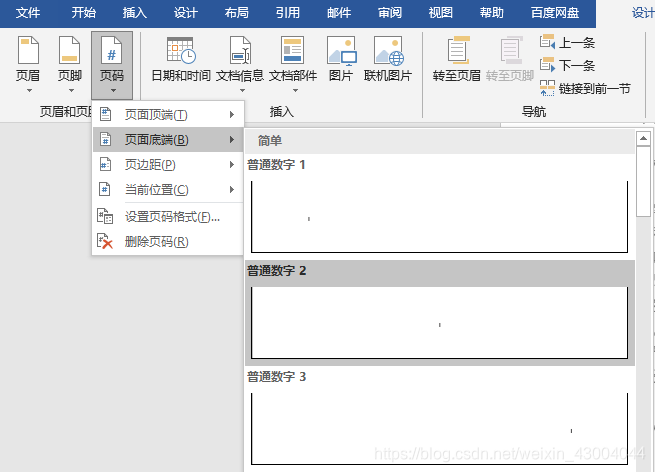
Task: Expand the 文档信息 dropdown arrow
Action: pyautogui.click(x=242, y=90)
